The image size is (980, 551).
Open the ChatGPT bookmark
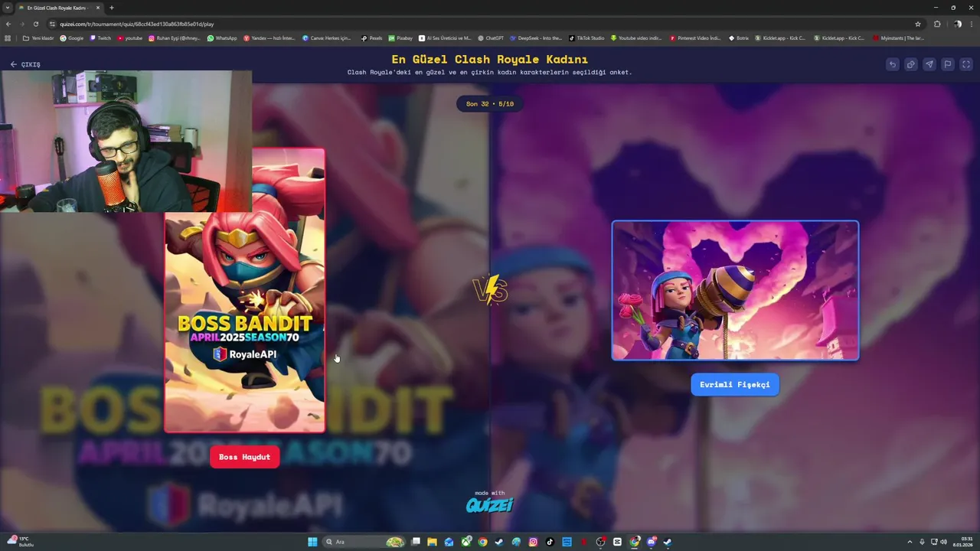click(491, 37)
